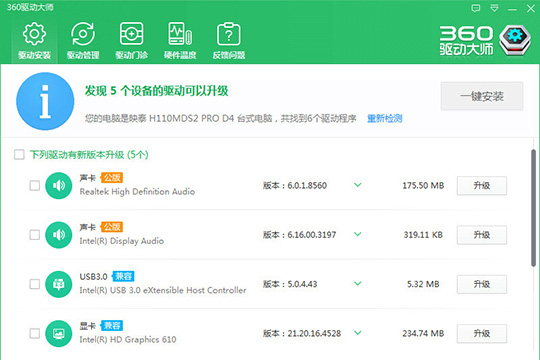Open the 驱动安装 gear icon tab

(x=34, y=41)
